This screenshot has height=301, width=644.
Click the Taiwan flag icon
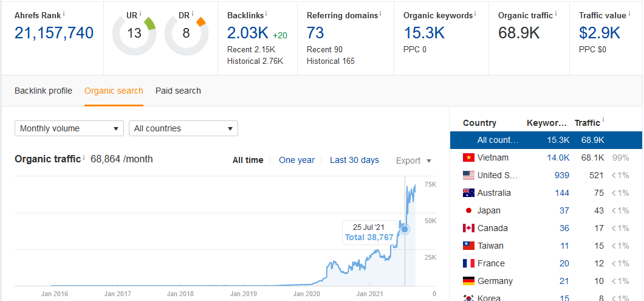pyautogui.click(x=468, y=246)
